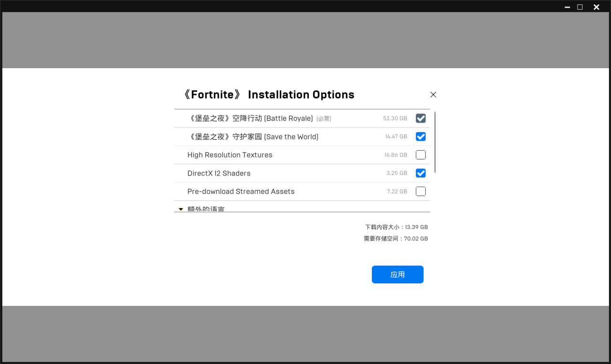Minimize the launcher window
Image resolution: width=611 pixels, height=364 pixels.
click(567, 7)
